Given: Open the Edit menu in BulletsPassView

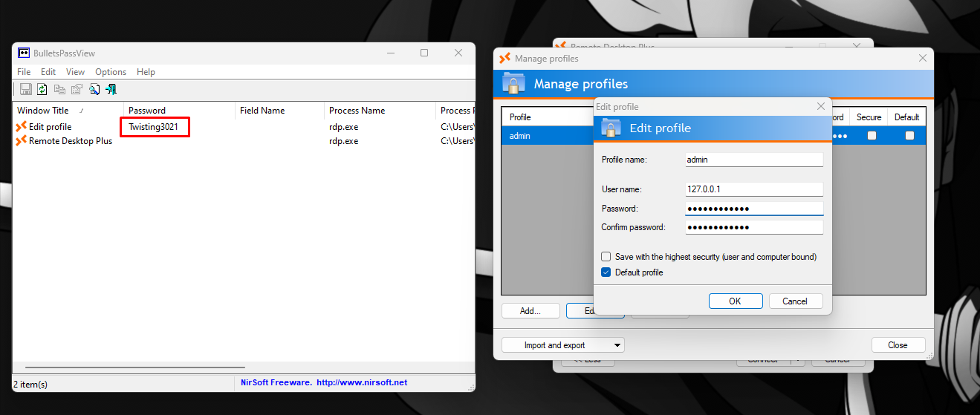Looking at the screenshot, I should pos(48,72).
